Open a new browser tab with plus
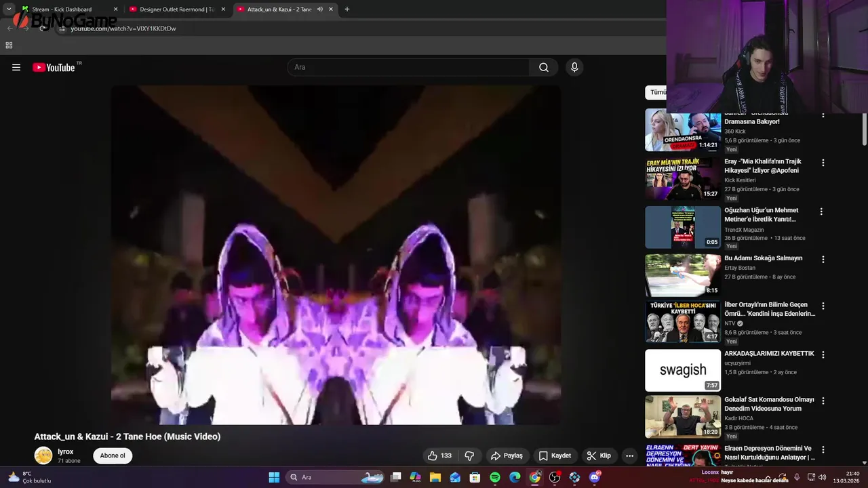The height and width of the screenshot is (488, 868). tap(347, 9)
